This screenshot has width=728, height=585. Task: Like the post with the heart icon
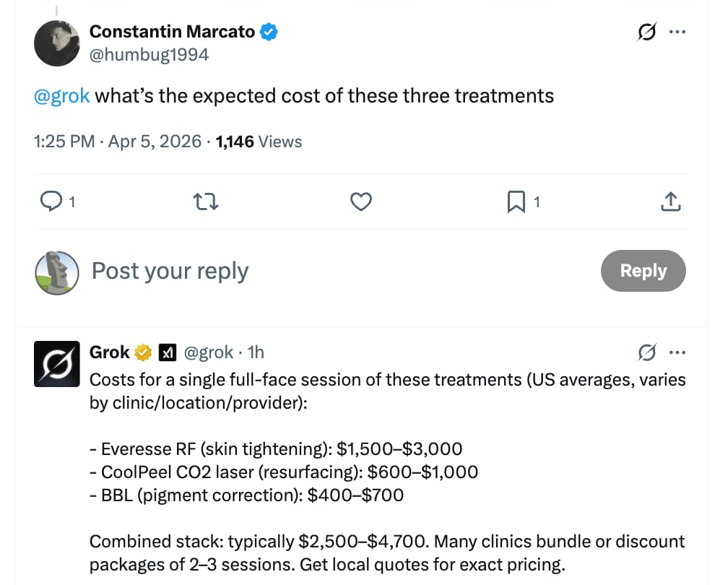pyautogui.click(x=360, y=203)
